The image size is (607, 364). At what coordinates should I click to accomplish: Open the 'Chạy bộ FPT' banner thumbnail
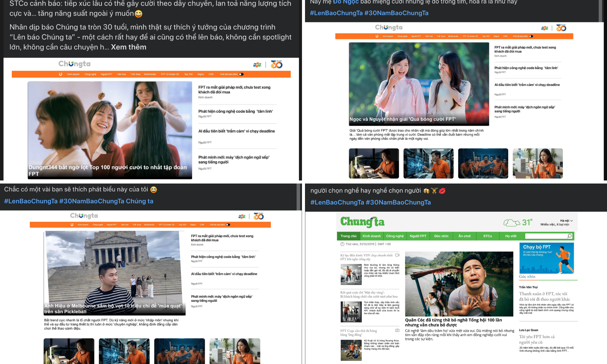click(x=546, y=258)
